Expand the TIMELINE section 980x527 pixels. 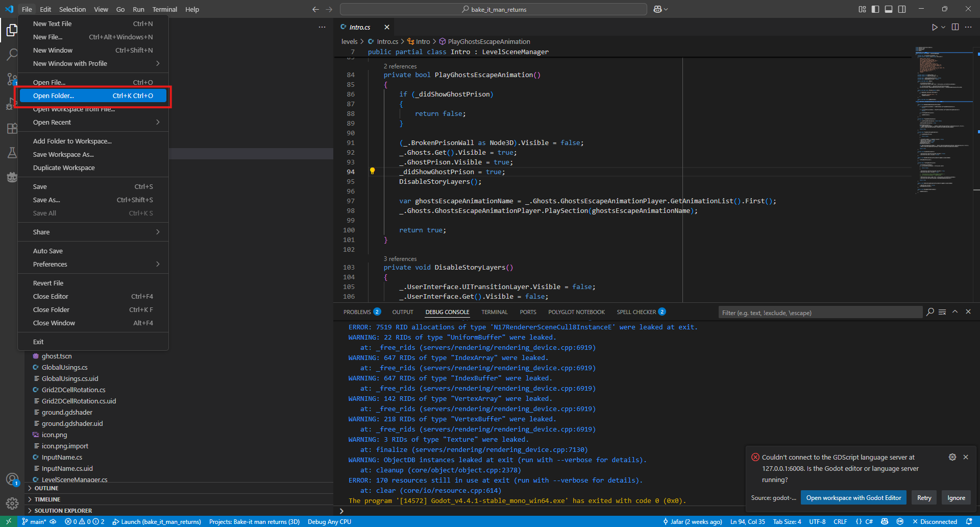tap(179, 499)
